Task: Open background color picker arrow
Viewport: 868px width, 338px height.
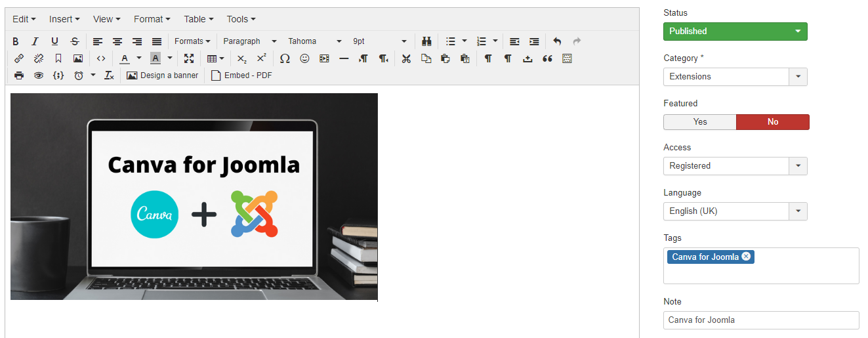Action: click(x=170, y=58)
